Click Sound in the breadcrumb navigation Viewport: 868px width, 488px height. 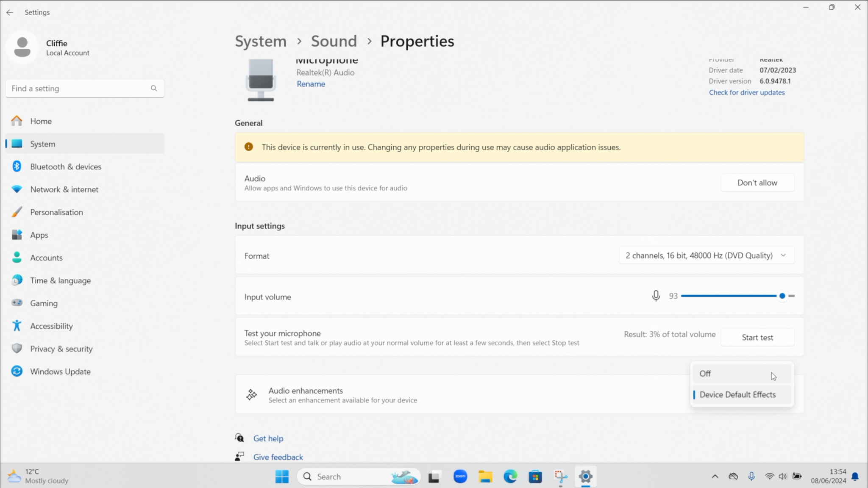tap(334, 41)
